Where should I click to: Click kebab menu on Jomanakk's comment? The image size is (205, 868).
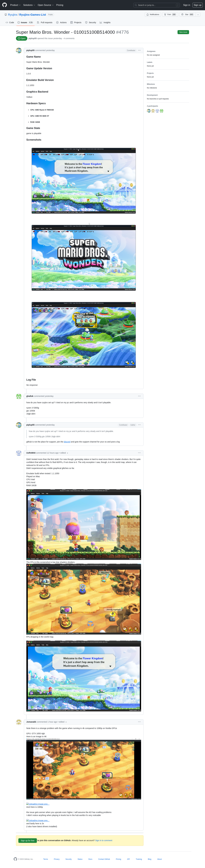[139, 722]
